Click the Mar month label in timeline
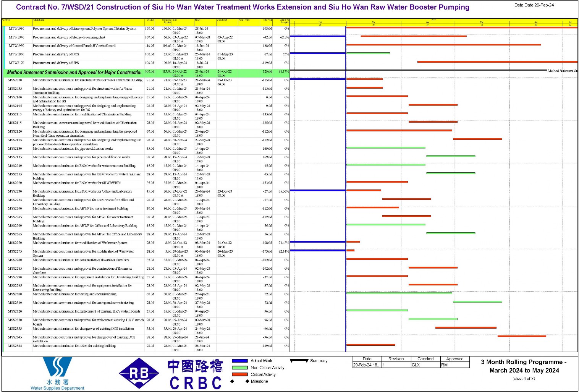579x392 pixels. (374, 23)
